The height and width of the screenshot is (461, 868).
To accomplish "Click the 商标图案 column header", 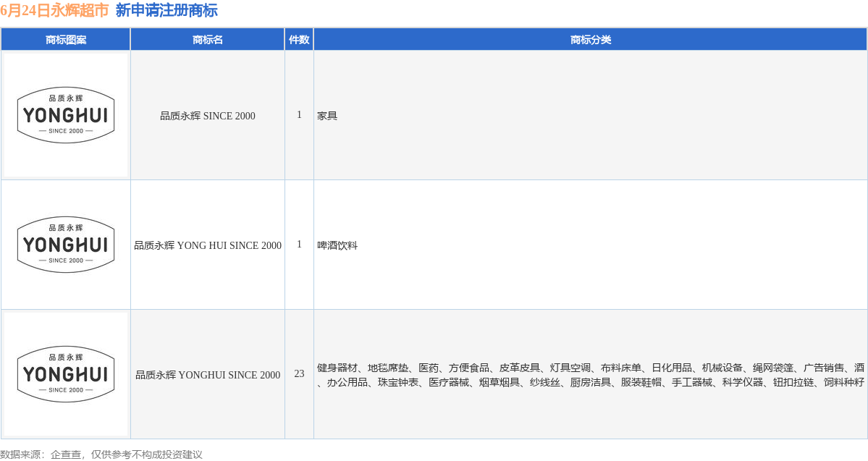I will click(x=65, y=39).
